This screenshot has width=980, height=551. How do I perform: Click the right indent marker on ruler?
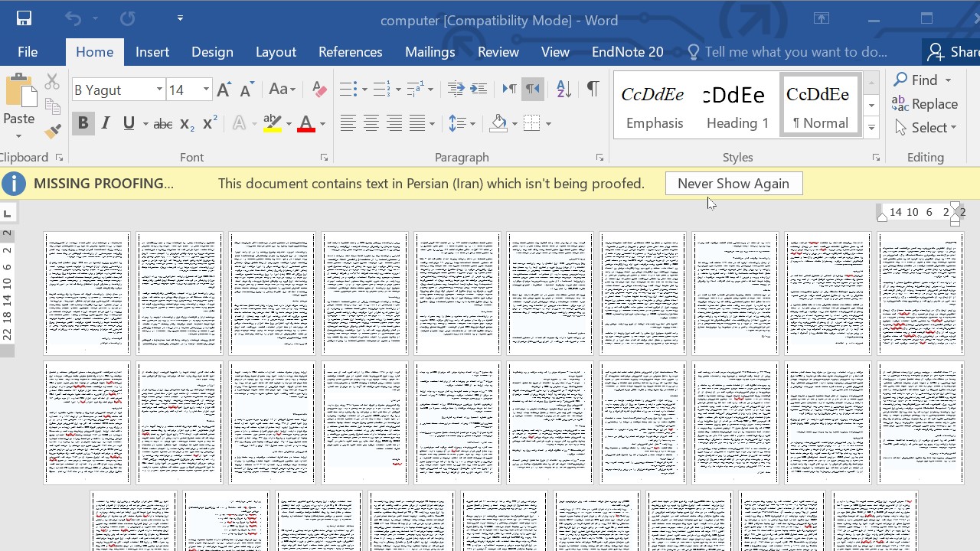click(x=882, y=217)
